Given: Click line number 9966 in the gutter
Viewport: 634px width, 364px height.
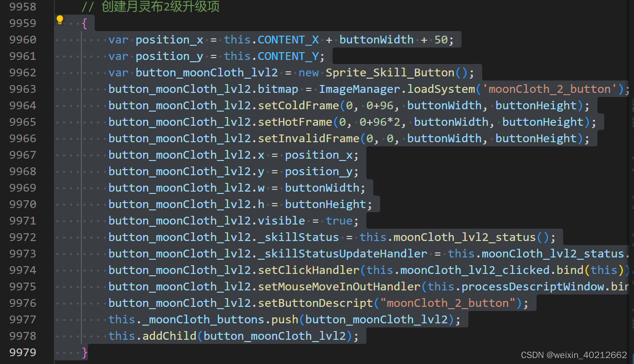Looking at the screenshot, I should click(23, 139).
